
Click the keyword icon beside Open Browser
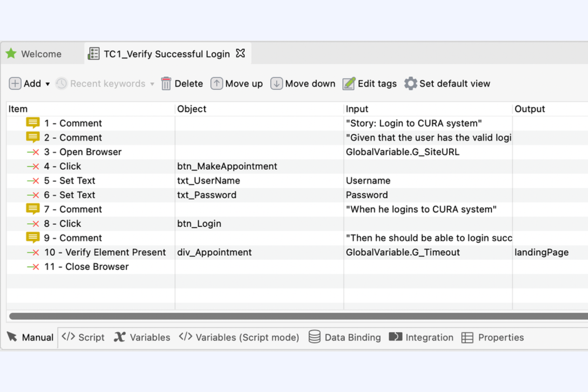(x=33, y=152)
